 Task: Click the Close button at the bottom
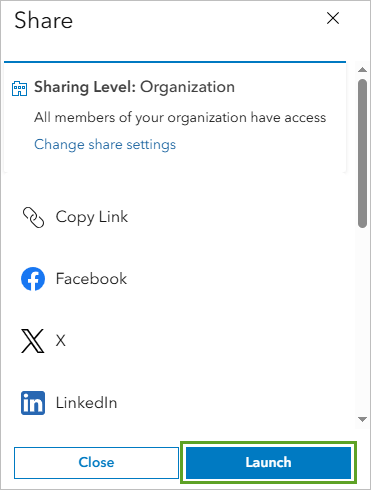96,463
